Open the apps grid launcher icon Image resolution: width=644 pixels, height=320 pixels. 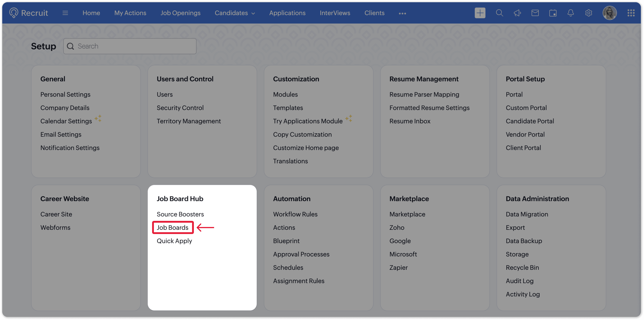pyautogui.click(x=631, y=13)
